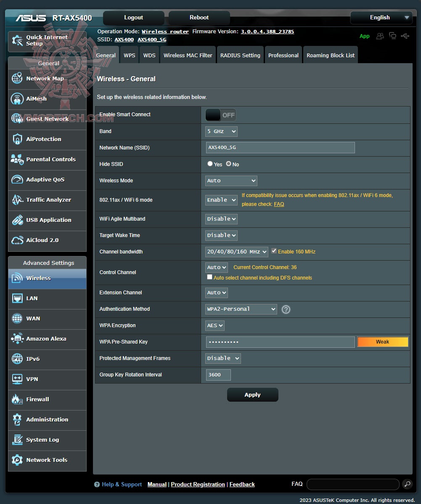
Task: Open the WPA Encryption AES dropdown
Action: 215,325
